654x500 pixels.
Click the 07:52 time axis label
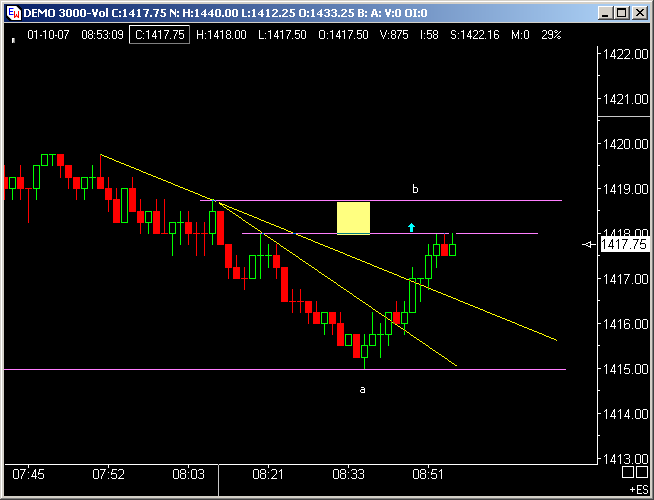point(108,474)
